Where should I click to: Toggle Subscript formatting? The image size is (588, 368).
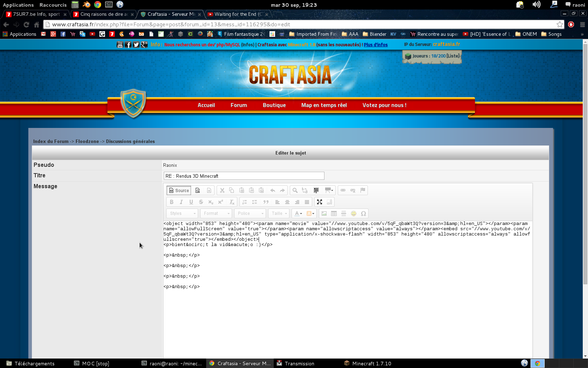tap(211, 202)
